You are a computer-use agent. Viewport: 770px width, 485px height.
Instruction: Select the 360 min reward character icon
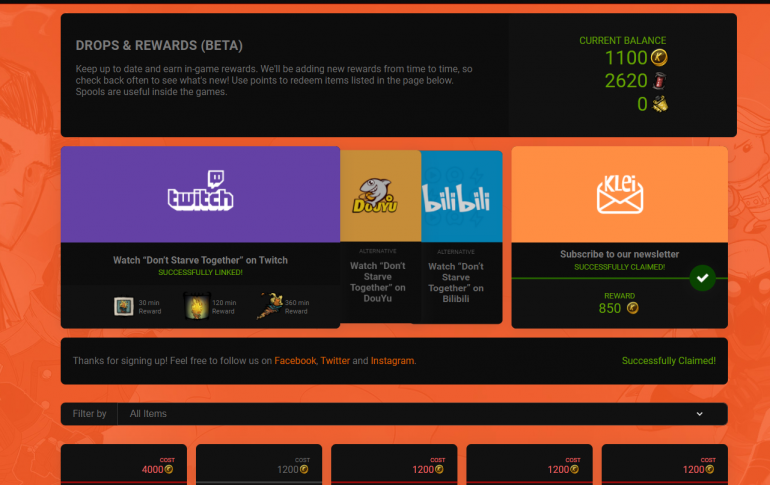click(270, 306)
